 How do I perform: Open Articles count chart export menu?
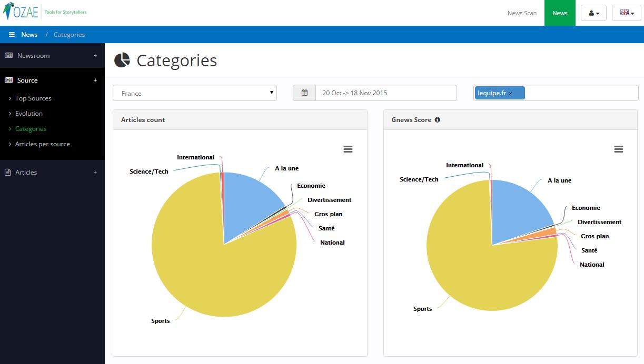[x=348, y=149]
